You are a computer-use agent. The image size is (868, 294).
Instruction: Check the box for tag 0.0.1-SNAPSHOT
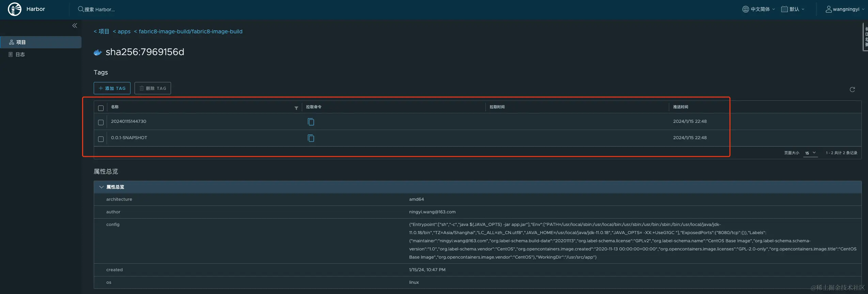[101, 139]
